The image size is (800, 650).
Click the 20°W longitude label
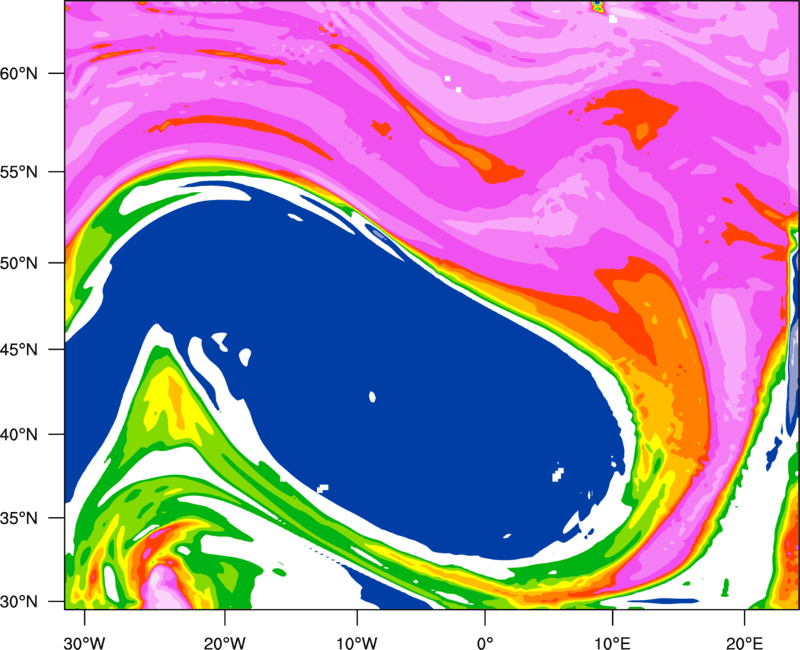(x=224, y=643)
